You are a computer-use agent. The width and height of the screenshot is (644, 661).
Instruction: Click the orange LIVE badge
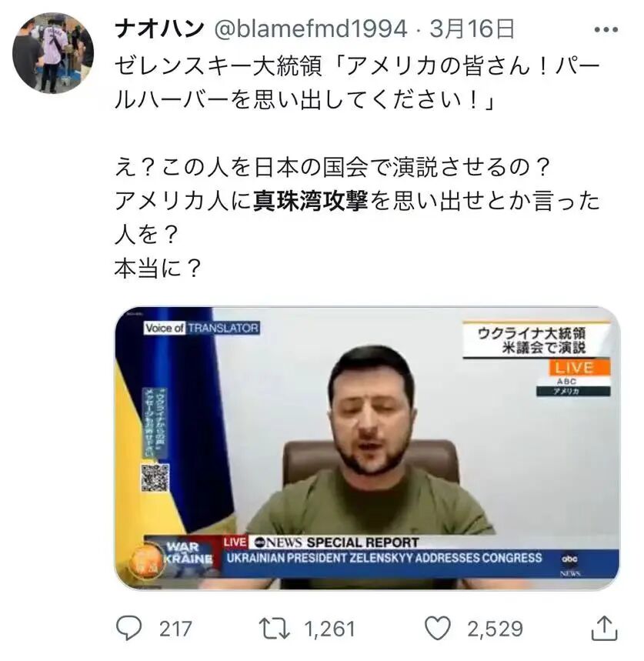(579, 368)
